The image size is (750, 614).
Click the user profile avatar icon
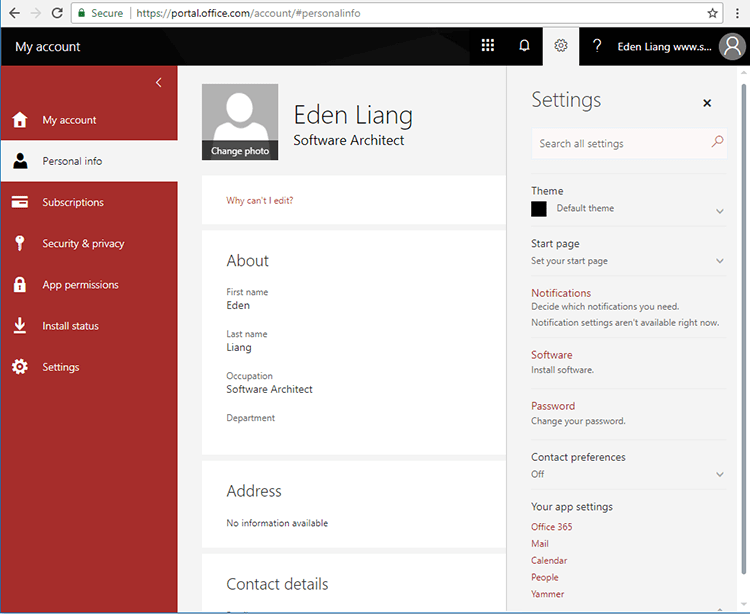tap(732, 47)
